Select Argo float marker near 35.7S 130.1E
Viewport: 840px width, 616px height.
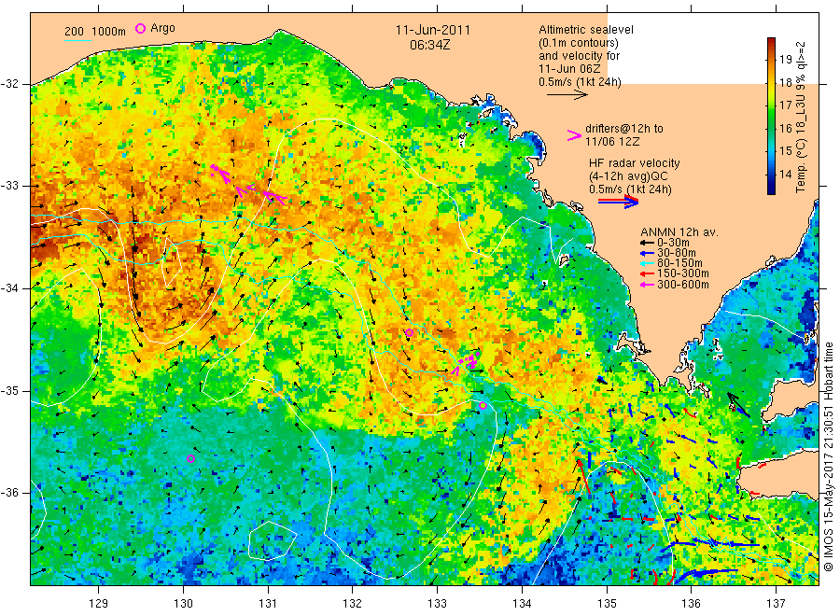click(x=190, y=458)
